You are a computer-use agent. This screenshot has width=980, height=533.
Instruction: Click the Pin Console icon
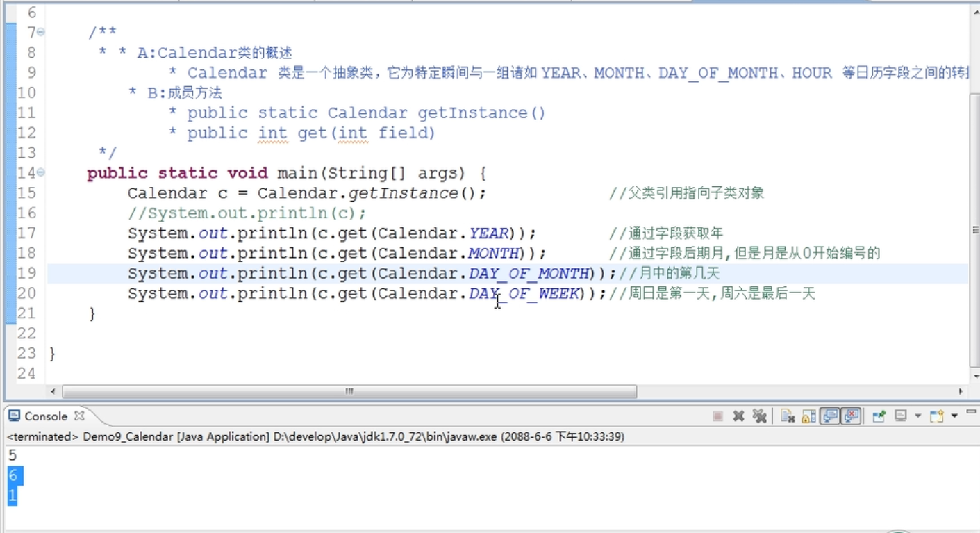(x=879, y=416)
